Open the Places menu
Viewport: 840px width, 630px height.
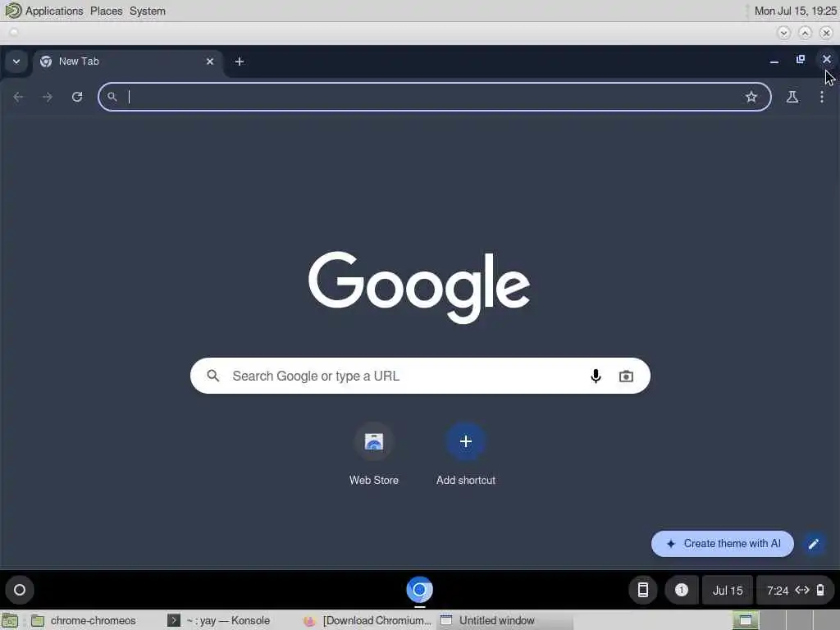coord(106,11)
